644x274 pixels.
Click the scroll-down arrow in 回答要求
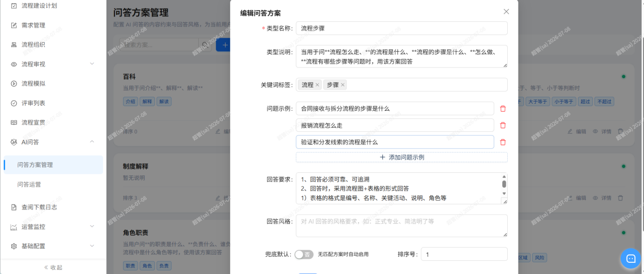[504, 193]
